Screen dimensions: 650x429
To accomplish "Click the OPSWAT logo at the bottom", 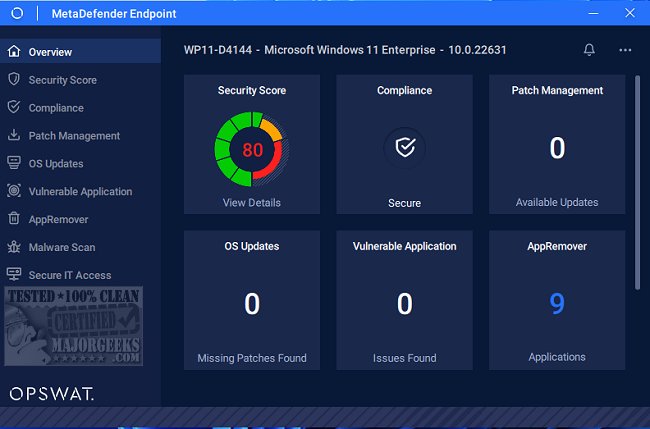I will [52, 394].
